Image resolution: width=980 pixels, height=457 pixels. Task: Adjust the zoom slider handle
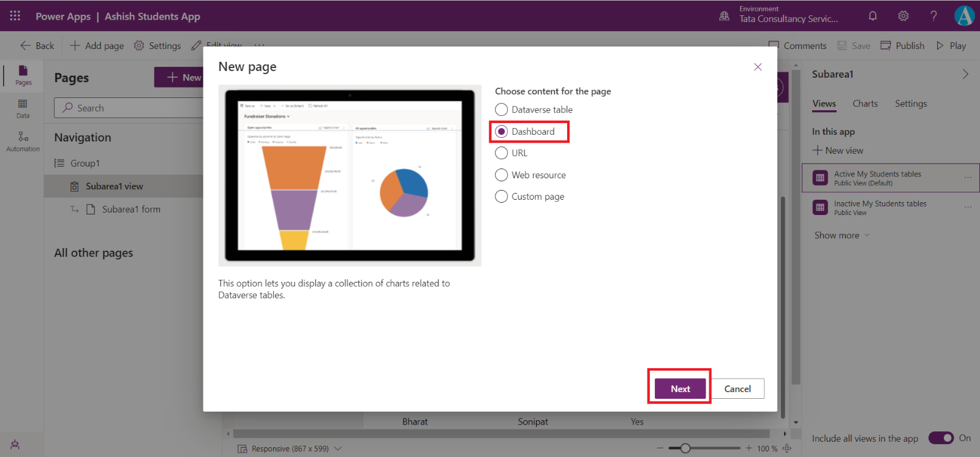click(685, 448)
